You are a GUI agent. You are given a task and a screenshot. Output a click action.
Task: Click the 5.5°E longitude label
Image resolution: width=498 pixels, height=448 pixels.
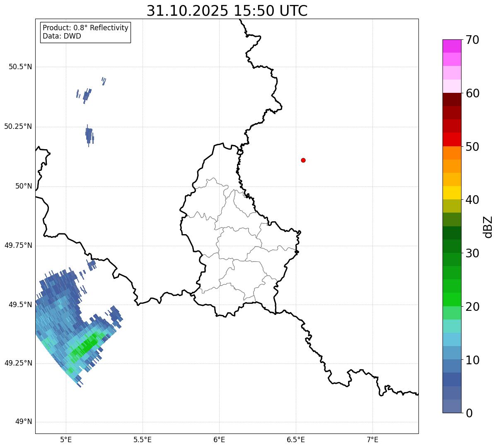point(143,440)
